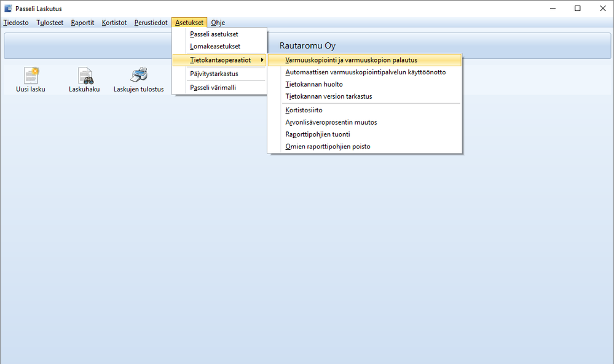Click the Laskujen tulostus printer icon
Screen dimensions: 614x364
139,75
